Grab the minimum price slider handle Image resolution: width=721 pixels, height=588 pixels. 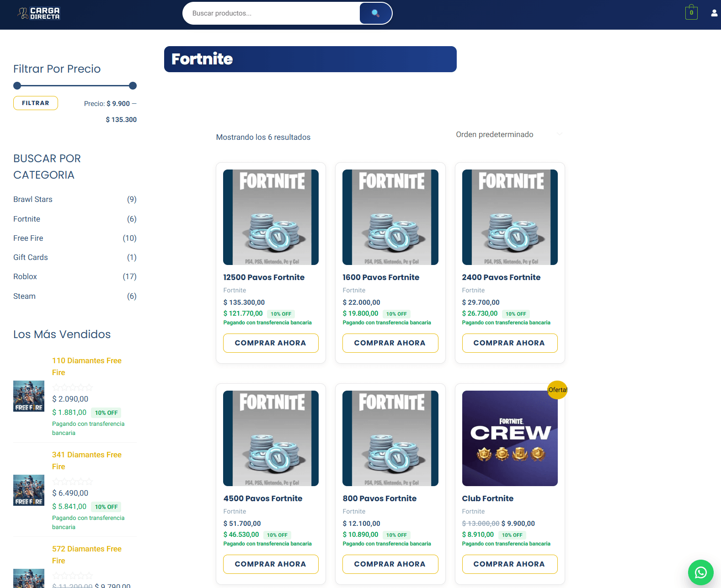click(17, 85)
